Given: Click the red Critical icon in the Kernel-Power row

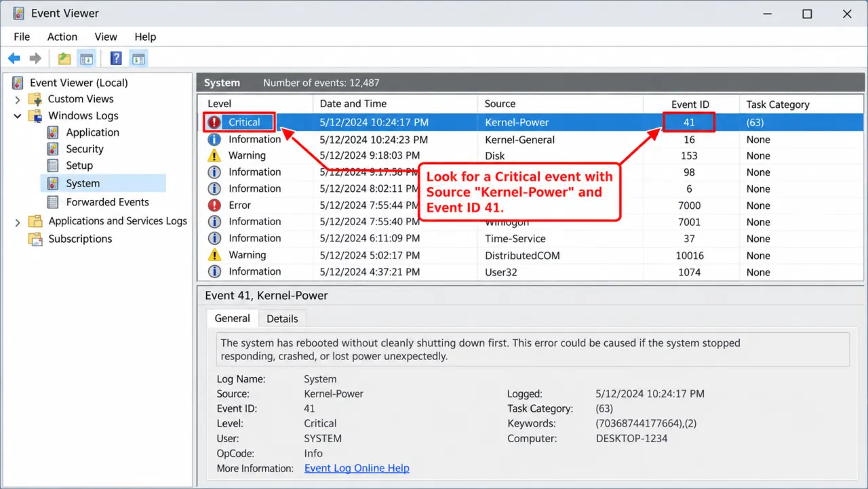Looking at the screenshot, I should [x=214, y=123].
